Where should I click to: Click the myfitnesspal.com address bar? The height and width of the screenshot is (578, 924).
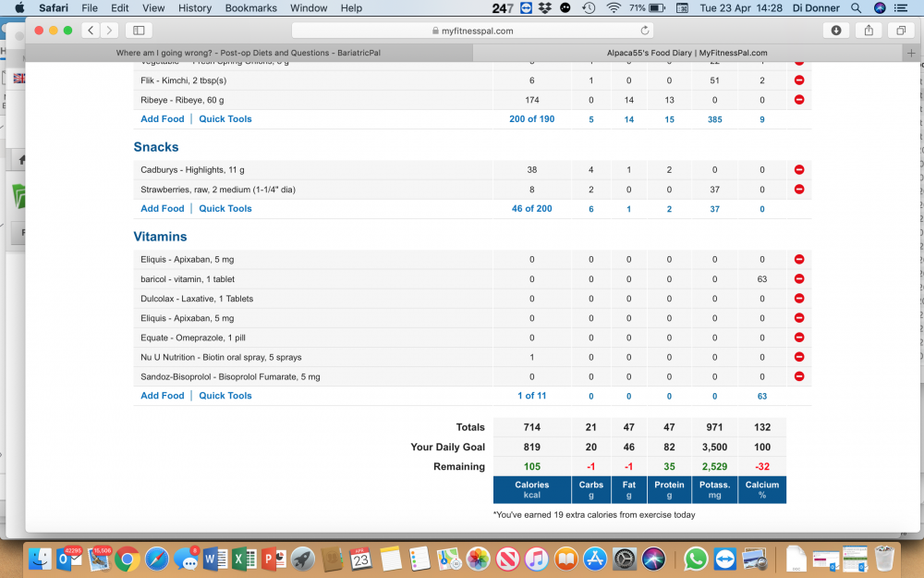472,31
